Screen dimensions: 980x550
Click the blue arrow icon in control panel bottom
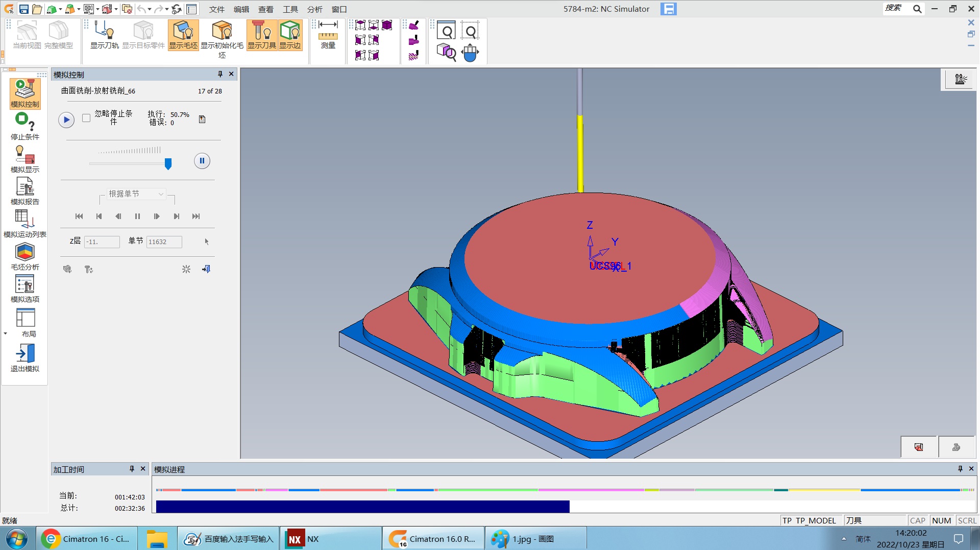(206, 269)
